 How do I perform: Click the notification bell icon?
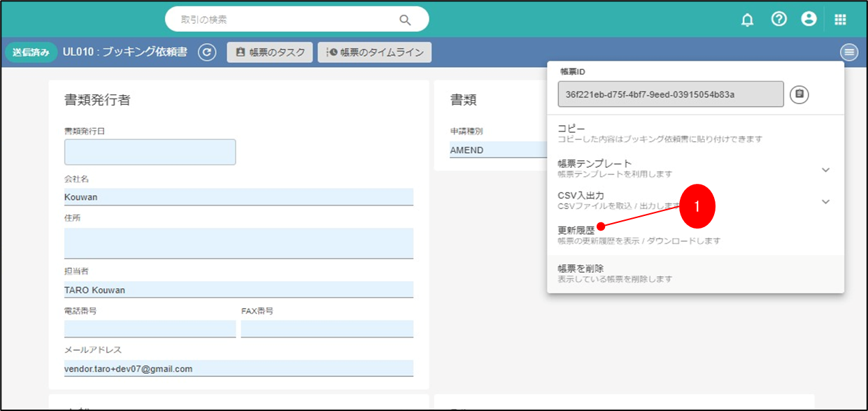pyautogui.click(x=747, y=20)
